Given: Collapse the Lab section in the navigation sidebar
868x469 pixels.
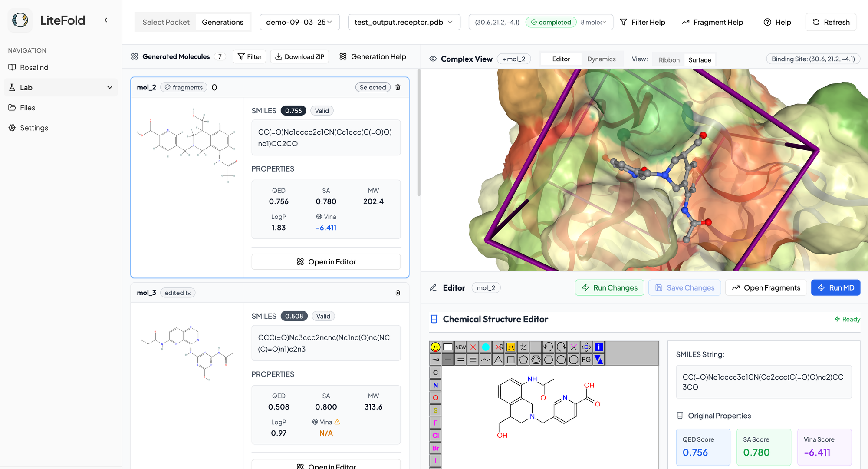Looking at the screenshot, I should coord(109,87).
